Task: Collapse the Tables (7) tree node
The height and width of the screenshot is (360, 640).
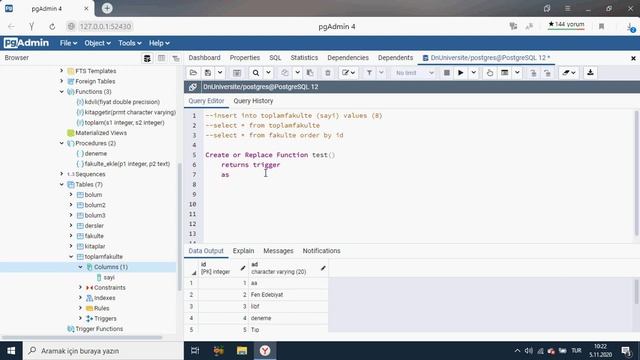Action: [x=62, y=184]
